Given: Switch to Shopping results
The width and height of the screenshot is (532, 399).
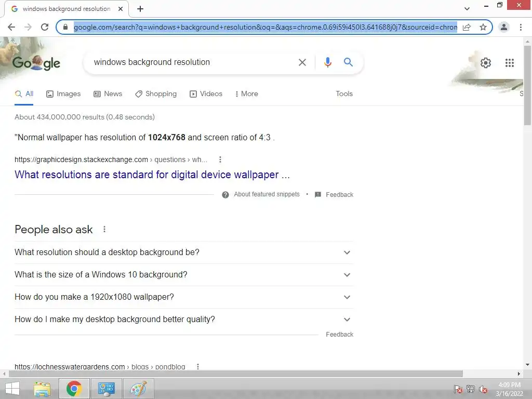Looking at the screenshot, I should tap(156, 94).
